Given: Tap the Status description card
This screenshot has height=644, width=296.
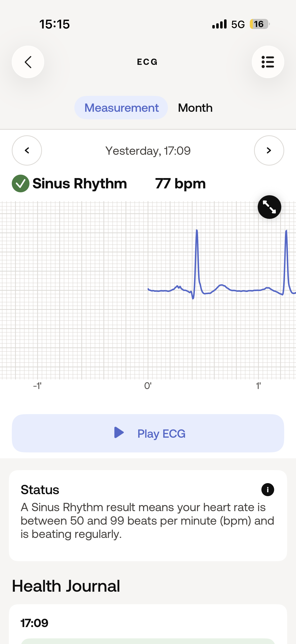Looking at the screenshot, I should [148, 516].
